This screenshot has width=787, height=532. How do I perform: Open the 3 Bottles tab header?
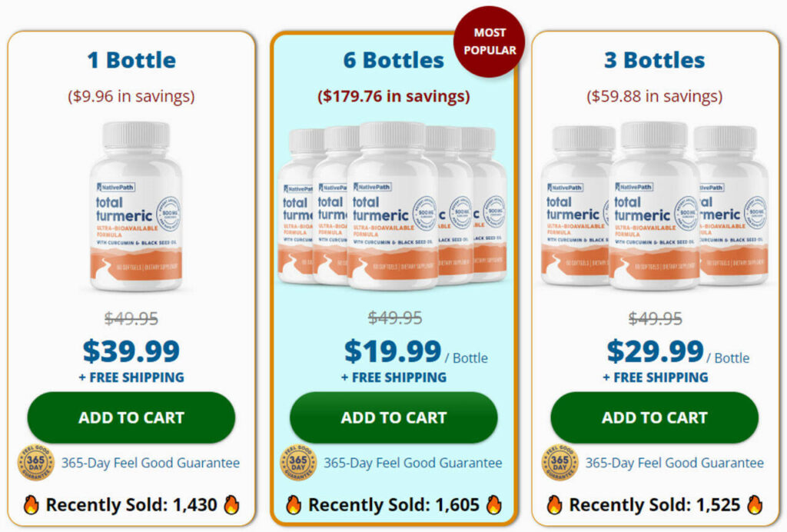coord(656,59)
